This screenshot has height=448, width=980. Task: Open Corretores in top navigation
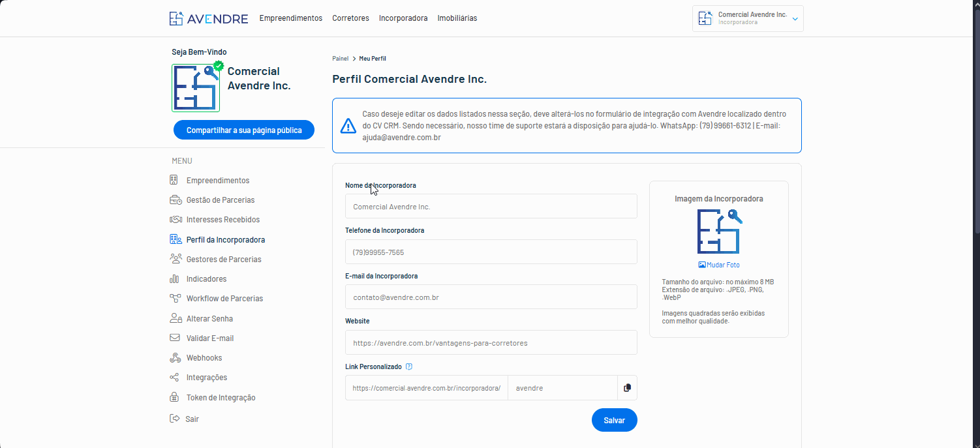tap(350, 18)
